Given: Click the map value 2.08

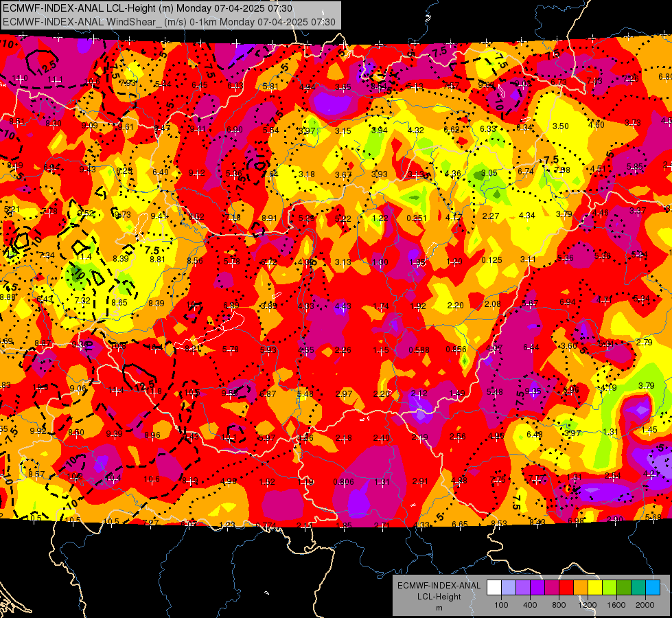Looking at the screenshot, I should (x=492, y=304).
